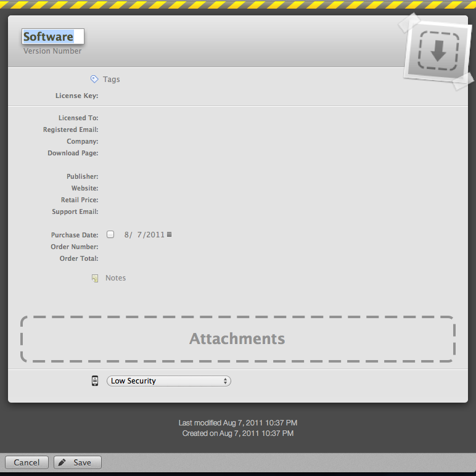Click the pencil icon on Save button
The height and width of the screenshot is (476, 476).
click(62, 462)
